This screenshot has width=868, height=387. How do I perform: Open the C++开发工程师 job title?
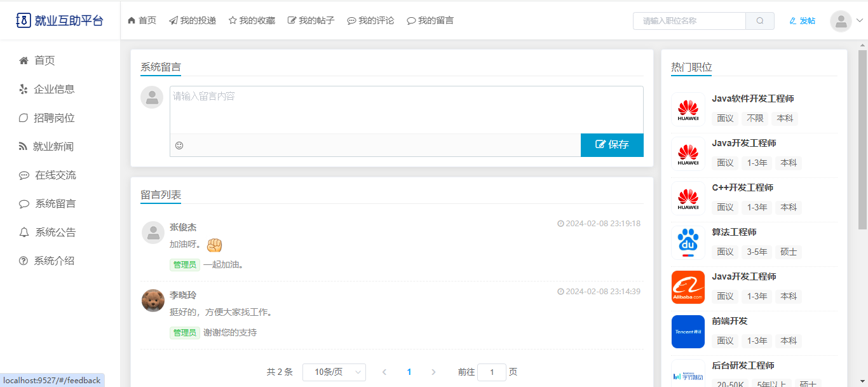(743, 187)
